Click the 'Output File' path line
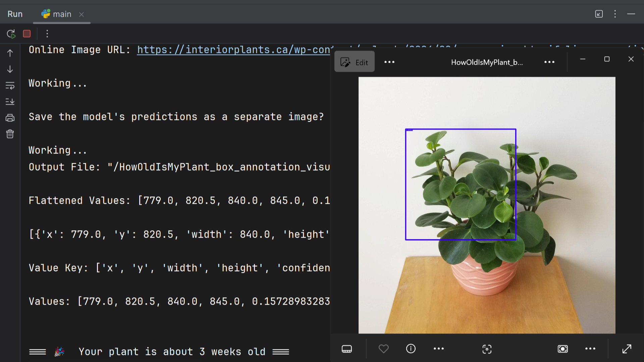This screenshot has width=644, height=362. [x=179, y=167]
